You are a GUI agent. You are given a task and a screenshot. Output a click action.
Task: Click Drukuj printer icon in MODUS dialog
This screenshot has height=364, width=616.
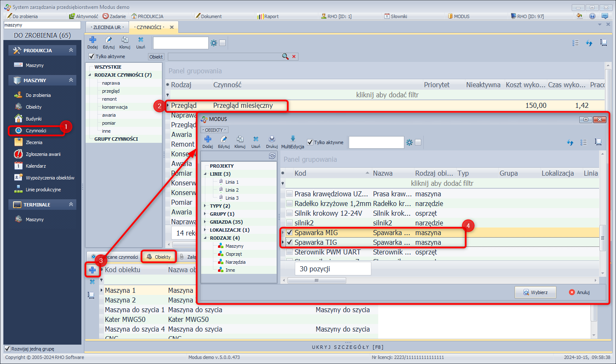point(272,139)
